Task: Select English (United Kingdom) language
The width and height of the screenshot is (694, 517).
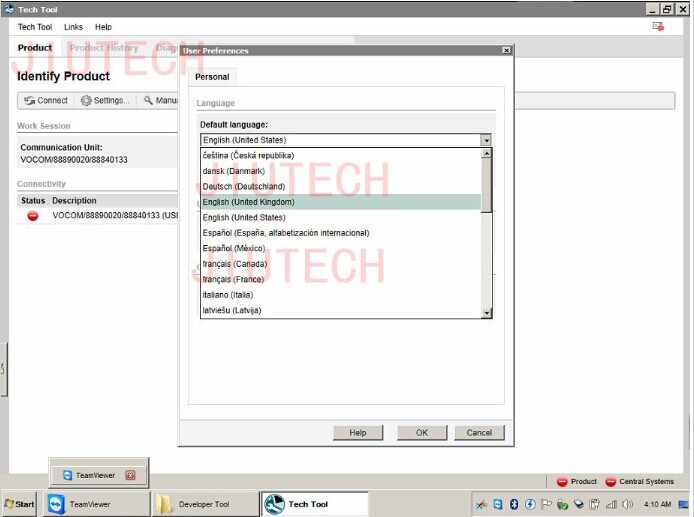Action: click(340, 202)
